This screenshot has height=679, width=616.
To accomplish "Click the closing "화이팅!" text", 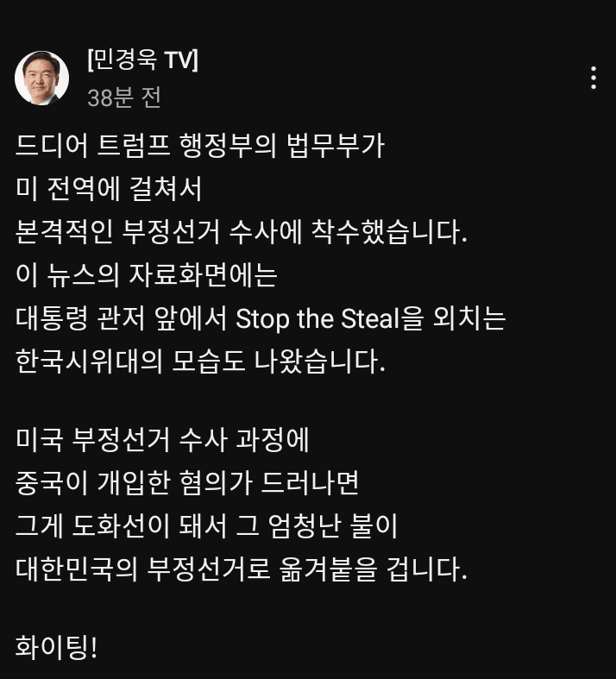I will coord(56,648).
